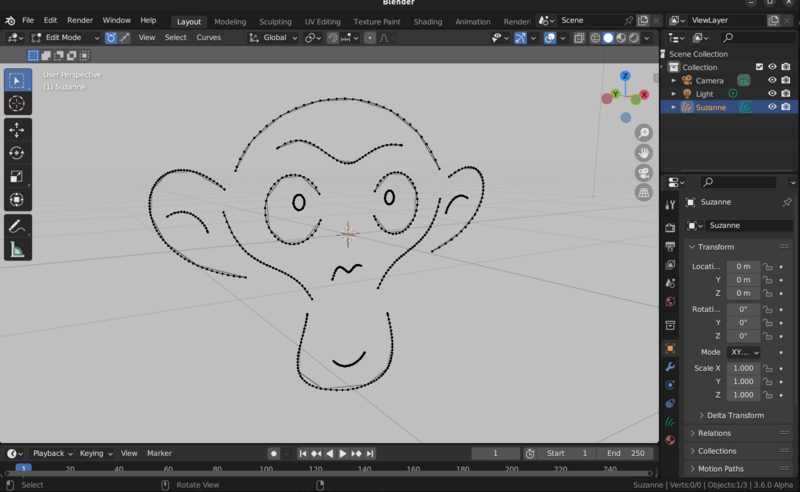Open the Scene properties tab
This screenshot has width=800, height=492.
coord(670,283)
